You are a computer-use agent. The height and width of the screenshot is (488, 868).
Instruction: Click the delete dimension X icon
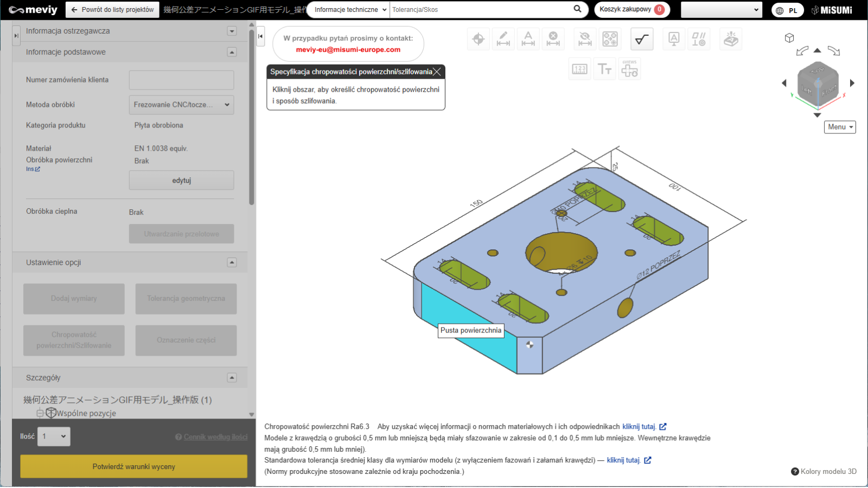(x=553, y=39)
